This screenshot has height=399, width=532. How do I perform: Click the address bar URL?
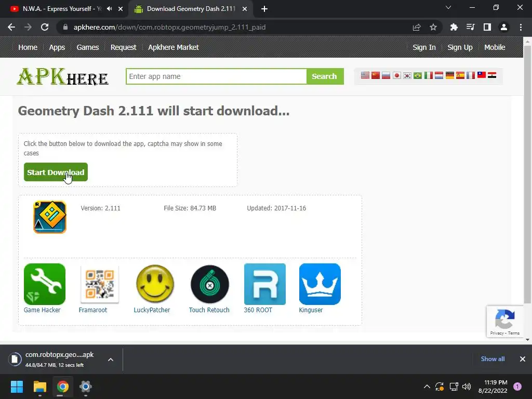(170, 27)
